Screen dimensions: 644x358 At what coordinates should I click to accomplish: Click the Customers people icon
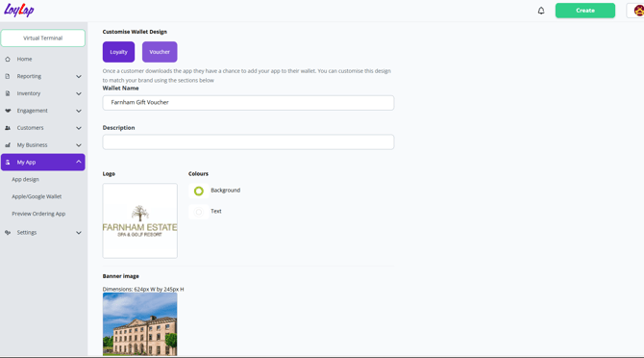(8, 128)
